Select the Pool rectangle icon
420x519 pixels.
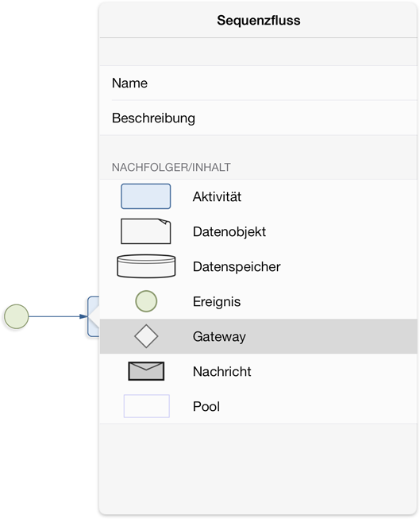147,406
